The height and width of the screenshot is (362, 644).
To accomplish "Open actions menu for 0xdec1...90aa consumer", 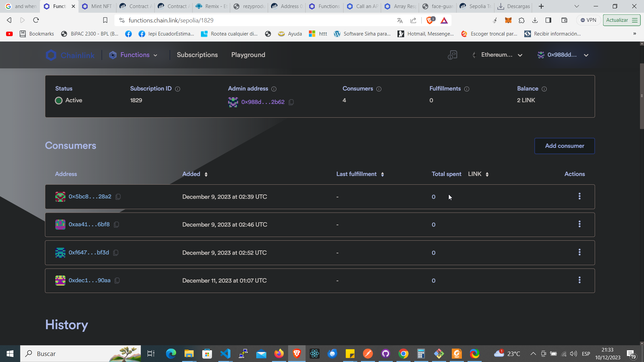I will point(579,280).
